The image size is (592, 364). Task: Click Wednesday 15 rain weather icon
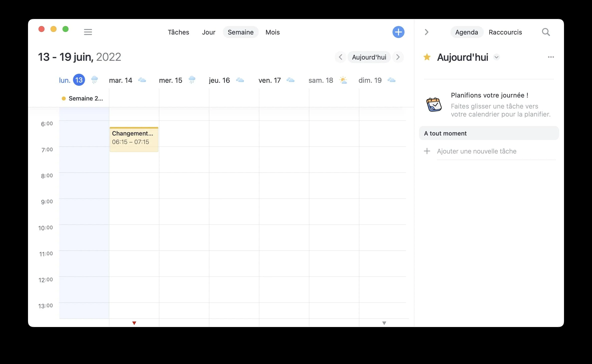(192, 80)
